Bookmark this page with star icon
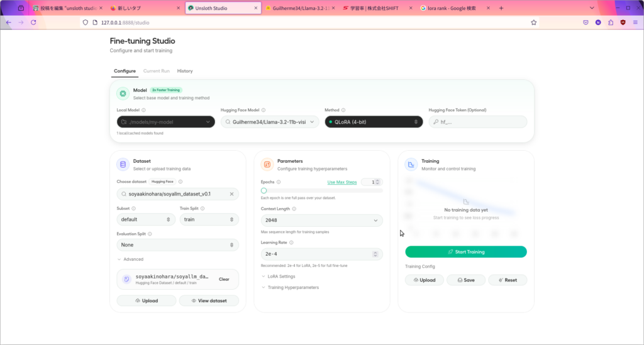Image resolution: width=644 pixels, height=345 pixels. coord(534,22)
